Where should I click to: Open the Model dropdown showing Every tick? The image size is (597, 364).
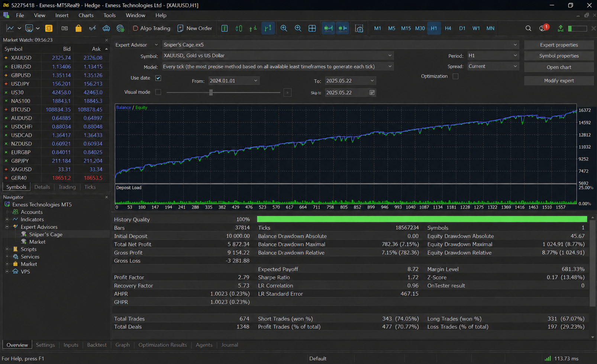pos(278,67)
